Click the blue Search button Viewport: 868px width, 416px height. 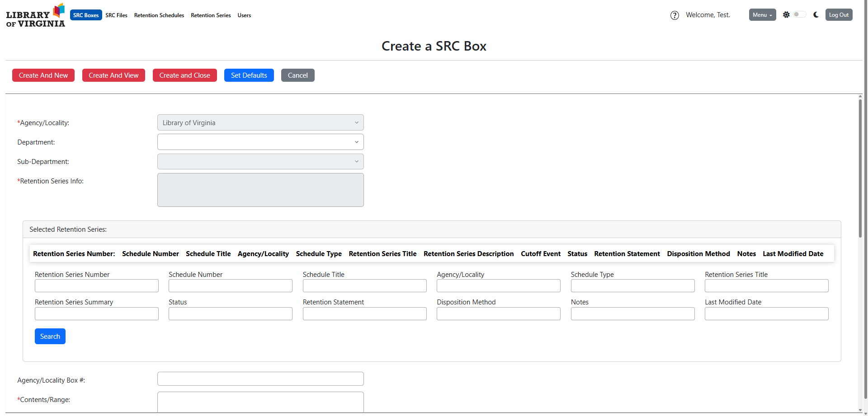pos(50,337)
